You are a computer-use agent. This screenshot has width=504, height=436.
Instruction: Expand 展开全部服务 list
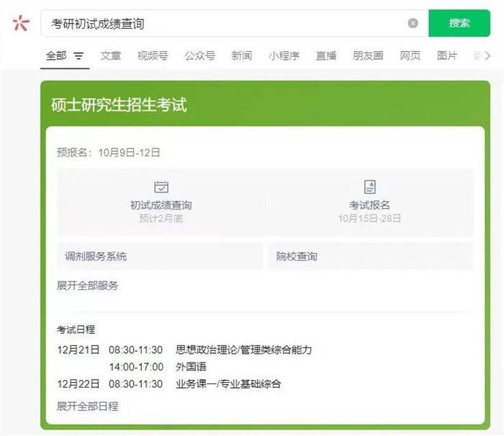[87, 286]
